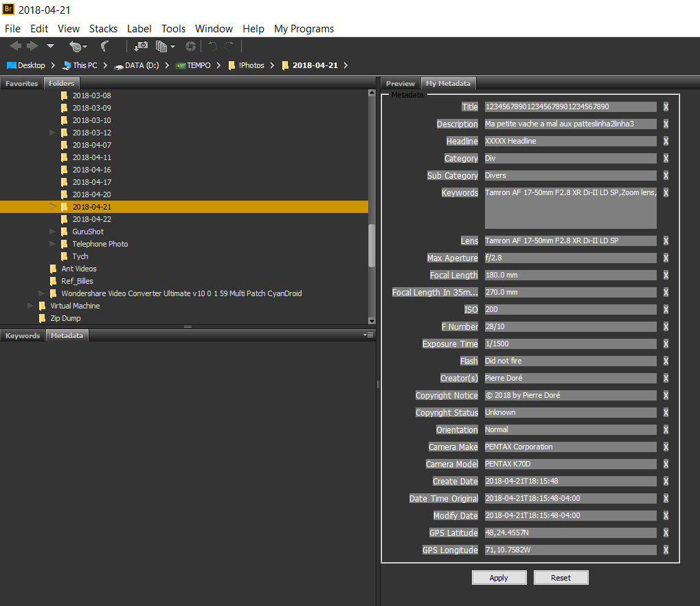Clear the Lens field with its X
Viewport: 700px width, 606px height.
coord(666,240)
